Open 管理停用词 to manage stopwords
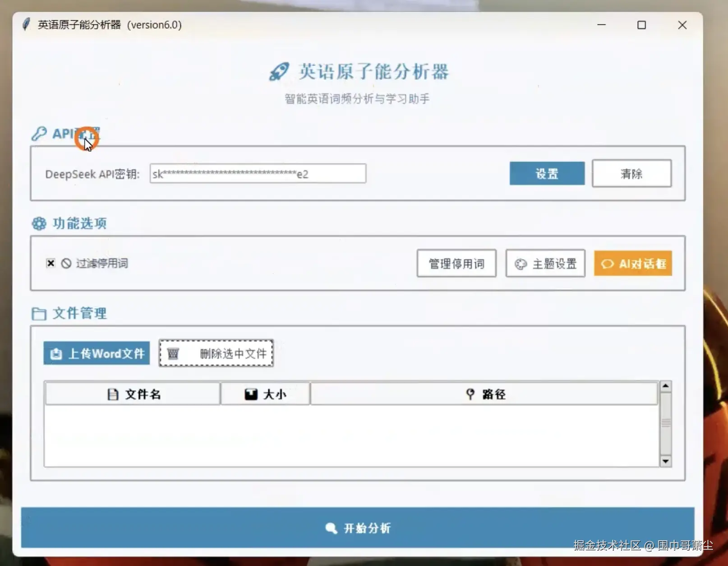This screenshot has width=728, height=566. [456, 263]
